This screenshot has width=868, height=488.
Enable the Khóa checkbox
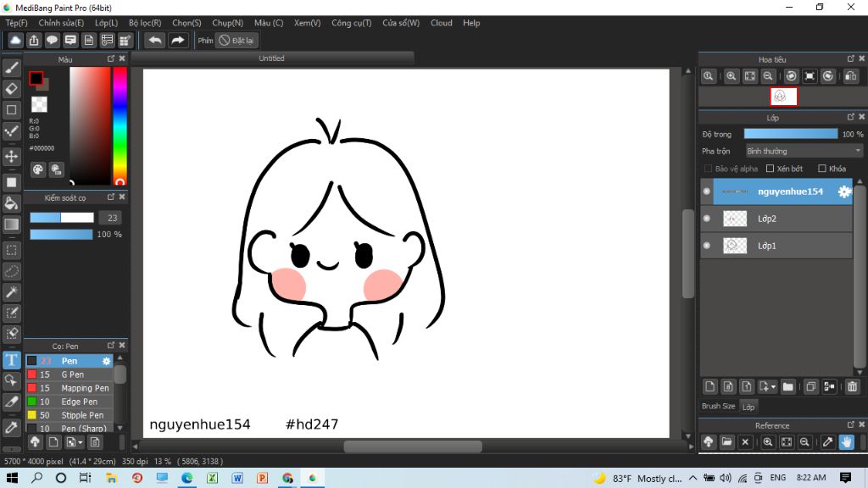822,169
